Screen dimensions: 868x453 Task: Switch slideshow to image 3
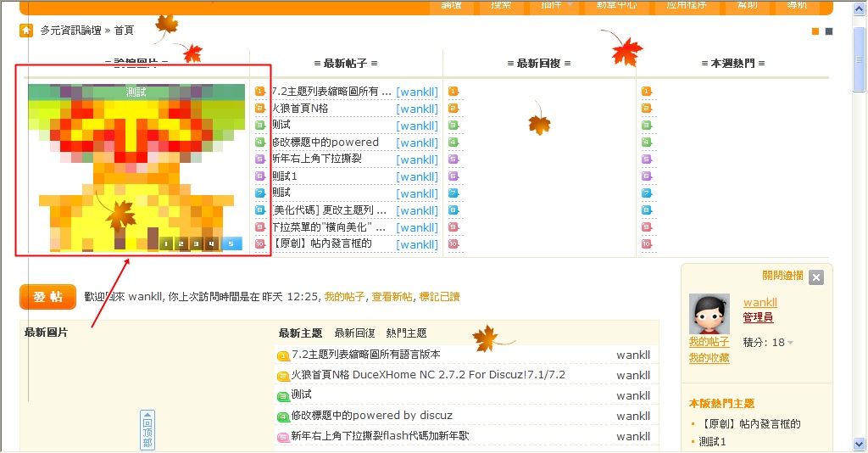pos(196,244)
